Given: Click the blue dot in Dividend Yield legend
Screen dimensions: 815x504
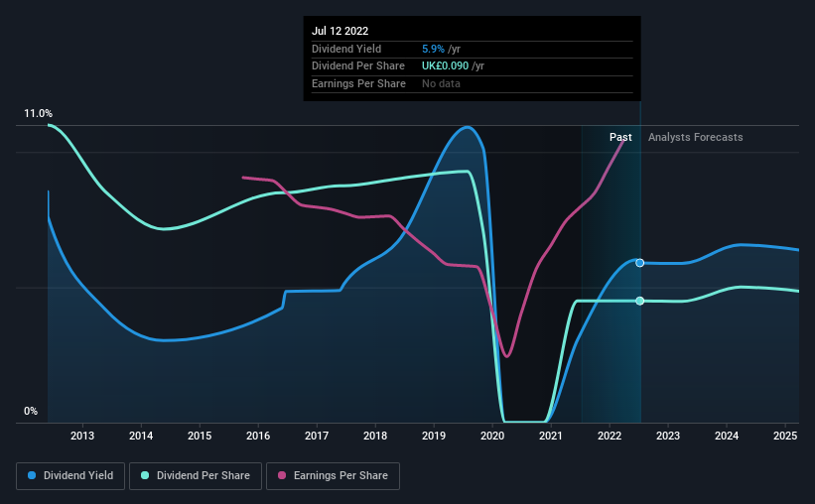Looking at the screenshot, I should [x=32, y=475].
